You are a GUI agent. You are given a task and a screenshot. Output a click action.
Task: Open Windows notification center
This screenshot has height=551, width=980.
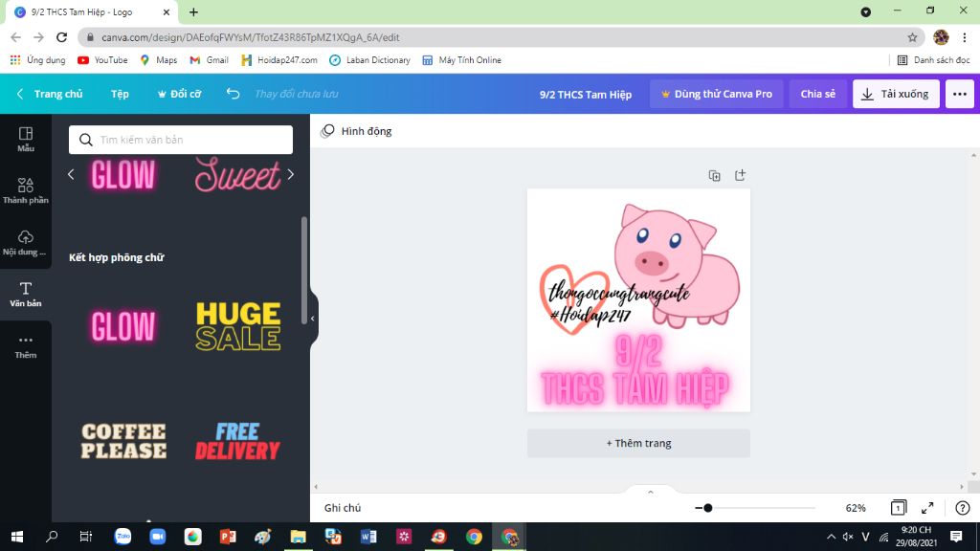tap(956, 537)
